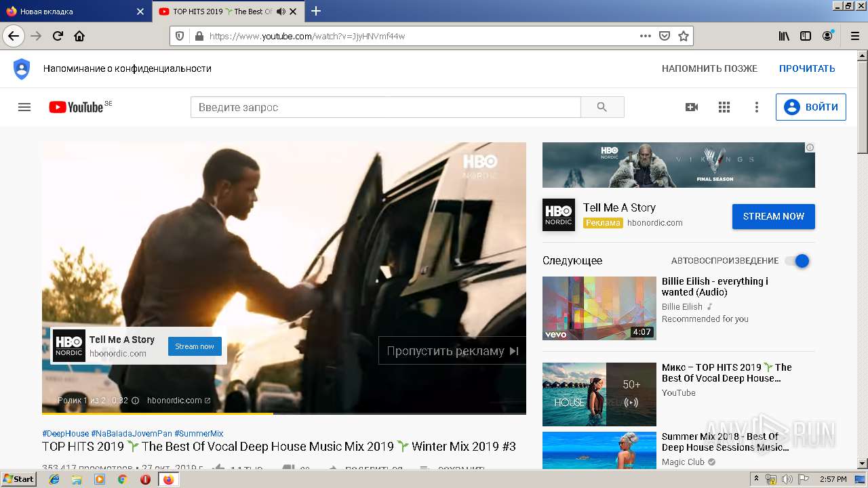Focus the Введите запрос search field

tap(386, 107)
